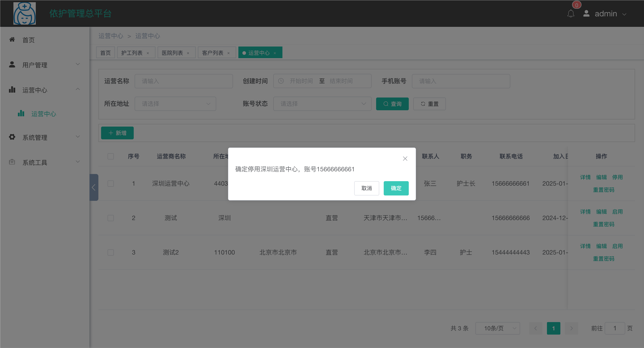Expand the 系统工具 menu chevron
This screenshot has width=644, height=348.
[x=78, y=161]
